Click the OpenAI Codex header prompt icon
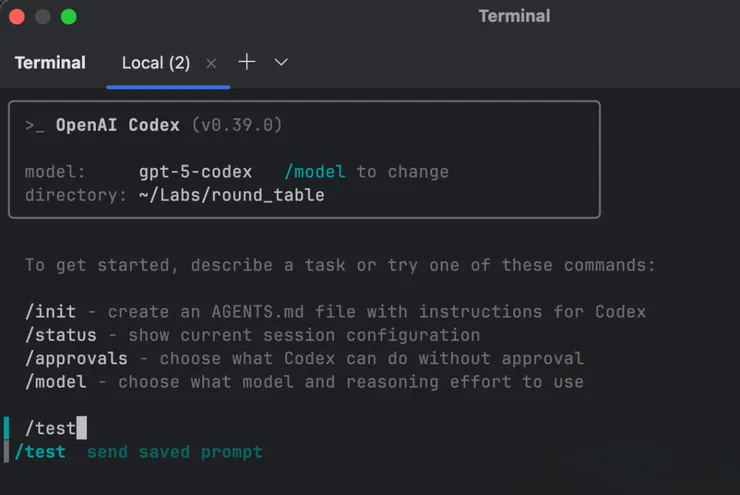The width and height of the screenshot is (740, 495). click(x=35, y=126)
